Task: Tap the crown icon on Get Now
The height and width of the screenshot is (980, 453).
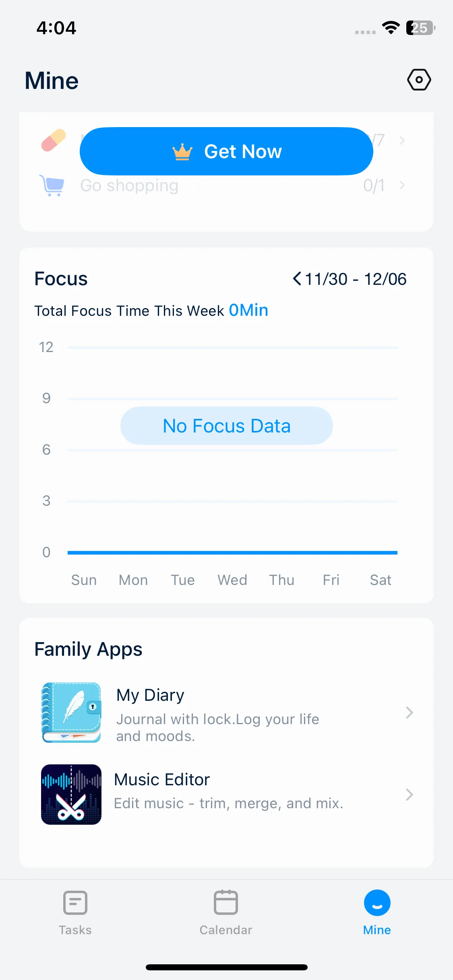Action: pos(182,152)
